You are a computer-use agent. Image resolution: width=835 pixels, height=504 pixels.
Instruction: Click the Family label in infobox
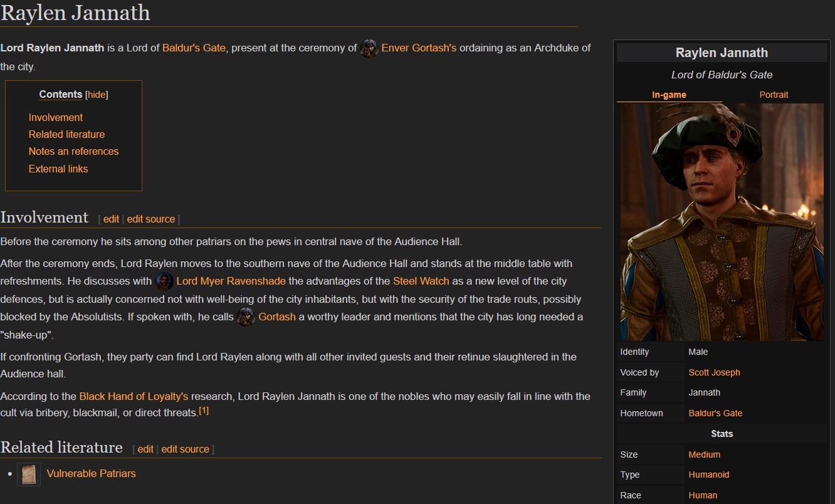(633, 392)
